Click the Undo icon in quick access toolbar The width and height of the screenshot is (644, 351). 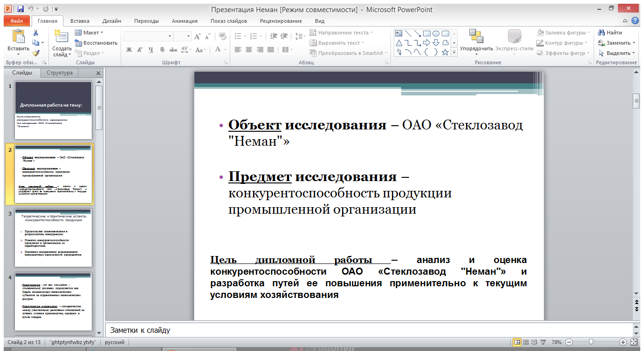pyautogui.click(x=31, y=9)
